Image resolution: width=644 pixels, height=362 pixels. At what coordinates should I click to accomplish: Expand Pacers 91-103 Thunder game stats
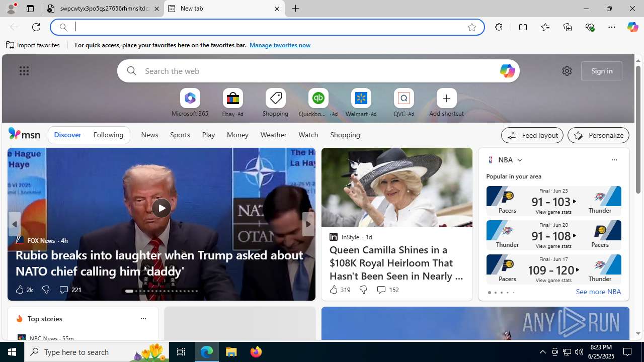coord(553,201)
